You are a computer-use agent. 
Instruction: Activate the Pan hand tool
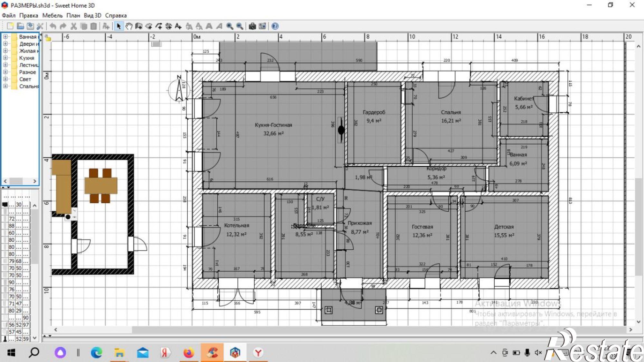click(129, 26)
